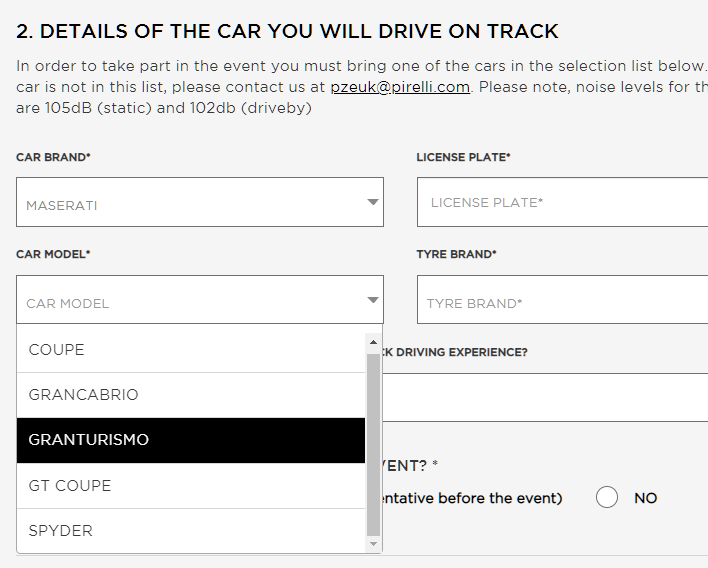Click the Car Model dropdown arrow
Screen dimensions: 708x568
click(373, 300)
